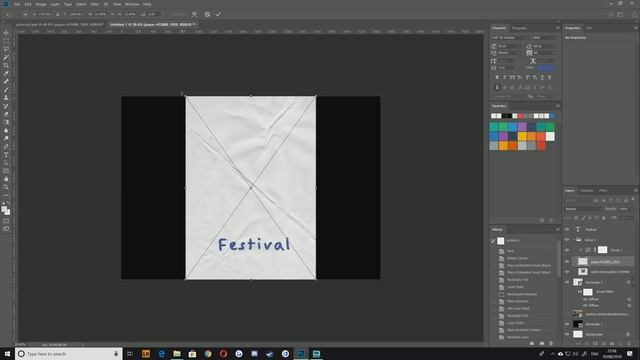Cancel the transform in options bar
This screenshot has width=640, height=360.
207,14
